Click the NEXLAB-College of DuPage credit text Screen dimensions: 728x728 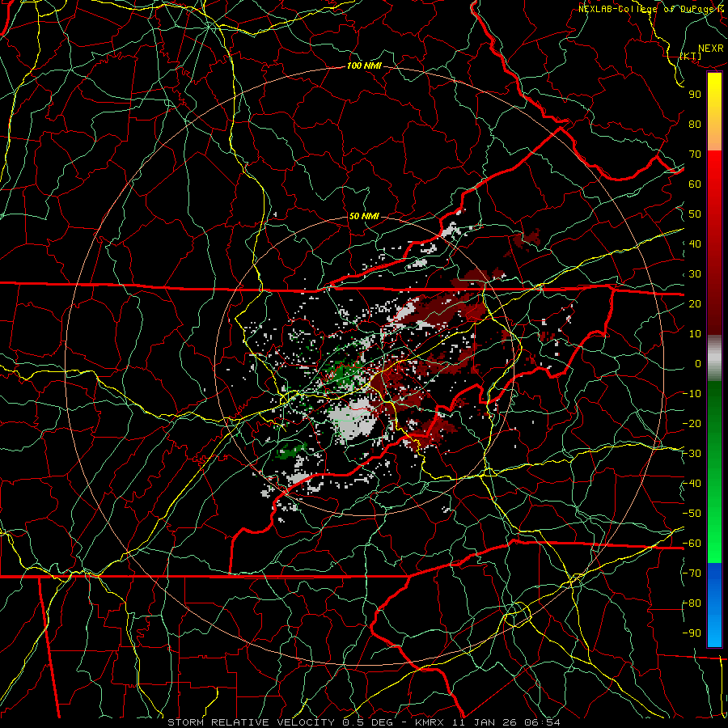[652, 9]
